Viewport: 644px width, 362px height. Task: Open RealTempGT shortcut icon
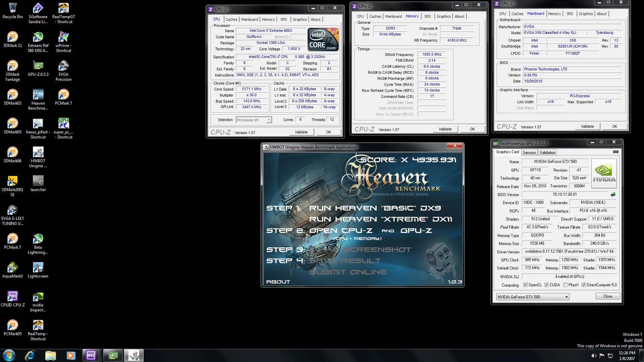[x=64, y=13]
